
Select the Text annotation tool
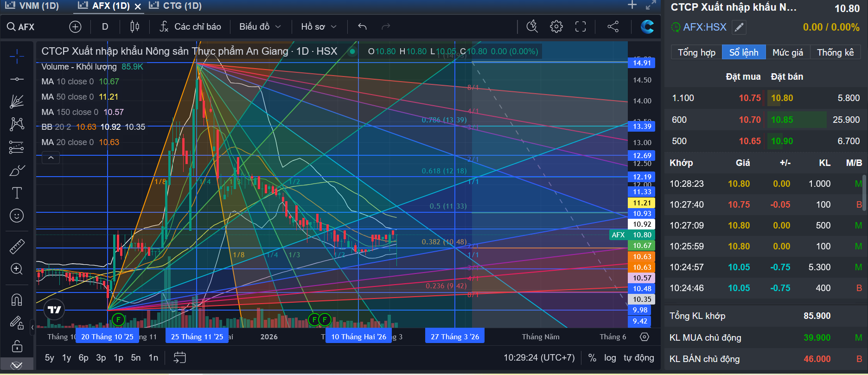coord(17,193)
